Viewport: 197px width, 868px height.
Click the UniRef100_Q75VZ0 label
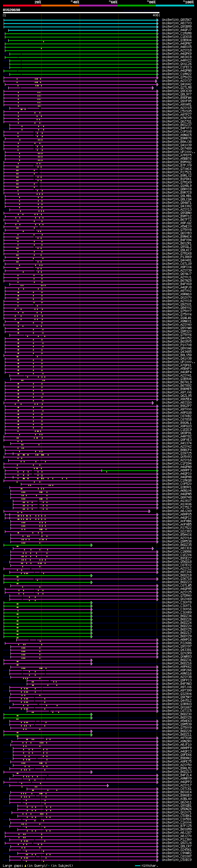177,78
